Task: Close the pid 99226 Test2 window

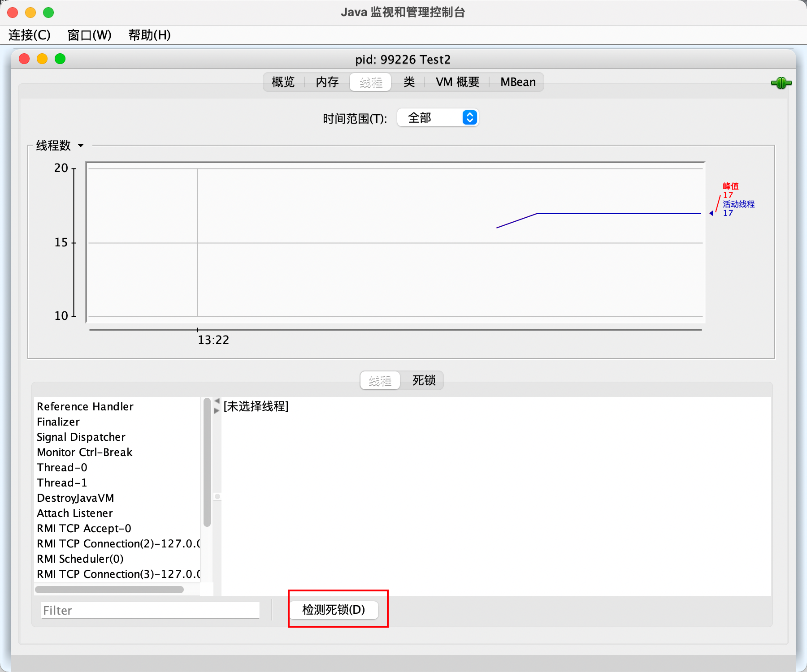Action: [24, 59]
